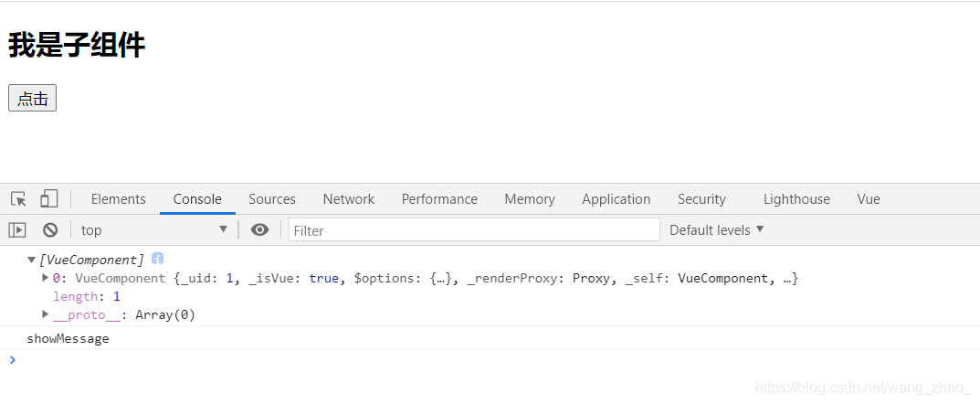Collapse the [VueComponent] array entry
The width and height of the screenshot is (980, 404).
click(31, 260)
